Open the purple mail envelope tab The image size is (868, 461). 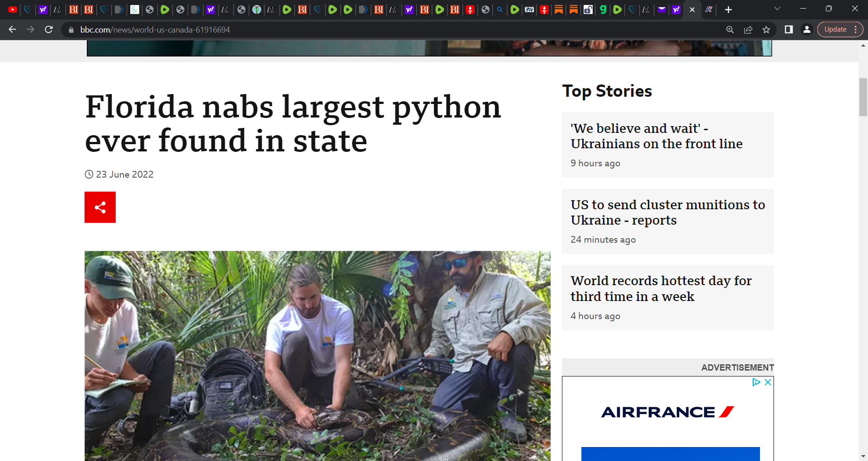coord(662,9)
